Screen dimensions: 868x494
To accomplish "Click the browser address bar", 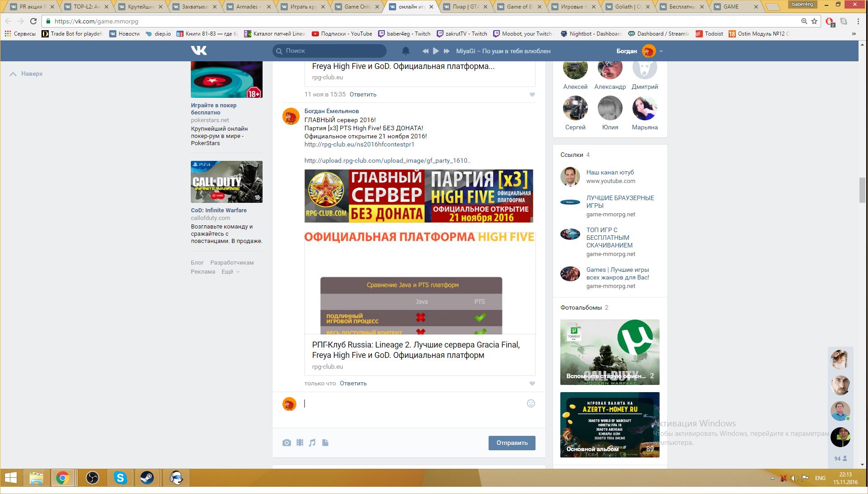I will [x=420, y=21].
